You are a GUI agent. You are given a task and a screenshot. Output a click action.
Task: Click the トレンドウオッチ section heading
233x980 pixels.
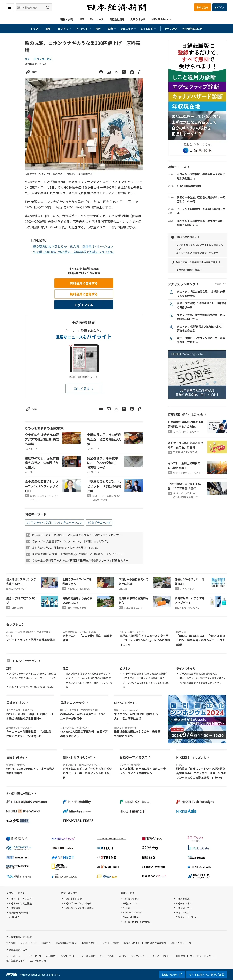pyautogui.click(x=26, y=661)
